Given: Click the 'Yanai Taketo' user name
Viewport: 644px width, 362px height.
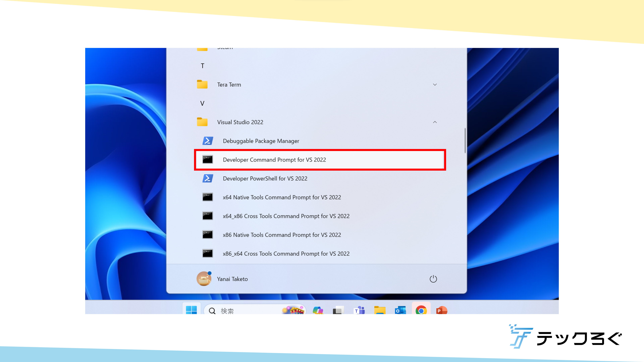Looking at the screenshot, I should [232, 279].
